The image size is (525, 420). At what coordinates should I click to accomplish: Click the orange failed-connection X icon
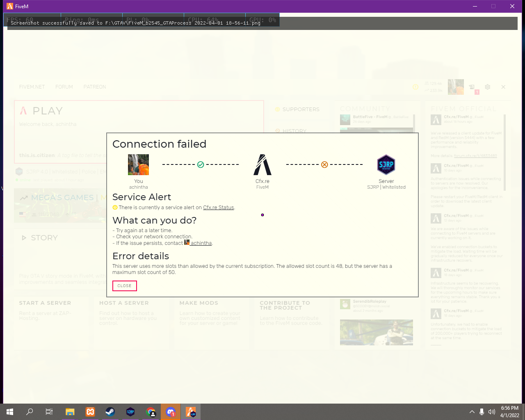coord(324,164)
